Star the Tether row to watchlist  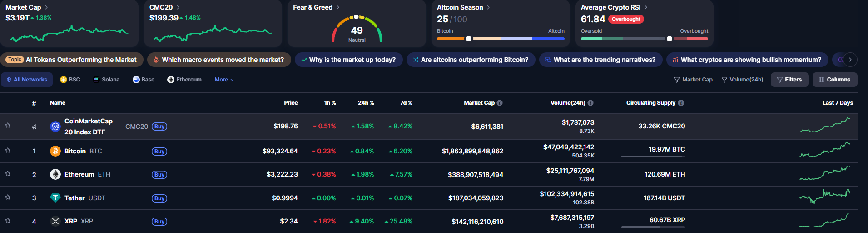coord(8,197)
